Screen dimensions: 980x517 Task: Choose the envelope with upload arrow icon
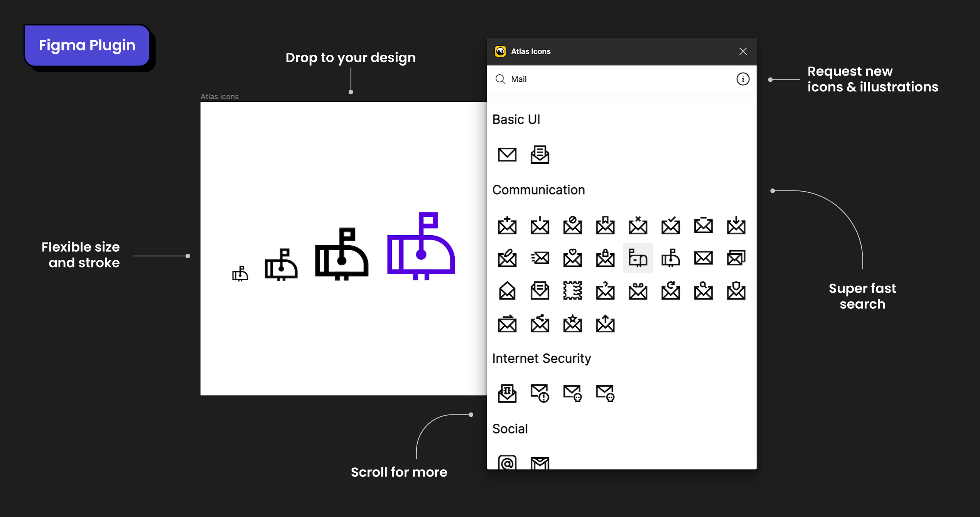[605, 323]
